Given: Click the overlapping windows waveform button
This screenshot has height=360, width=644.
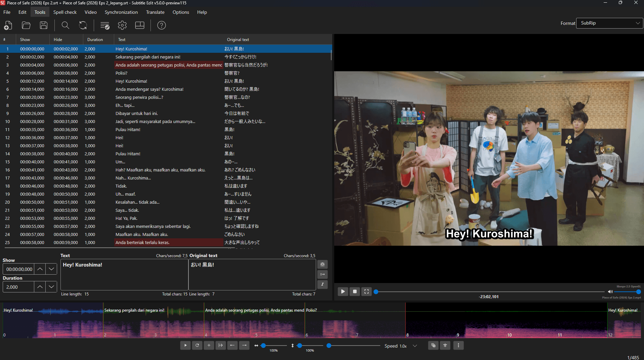Looking at the screenshot, I should click(x=433, y=345).
